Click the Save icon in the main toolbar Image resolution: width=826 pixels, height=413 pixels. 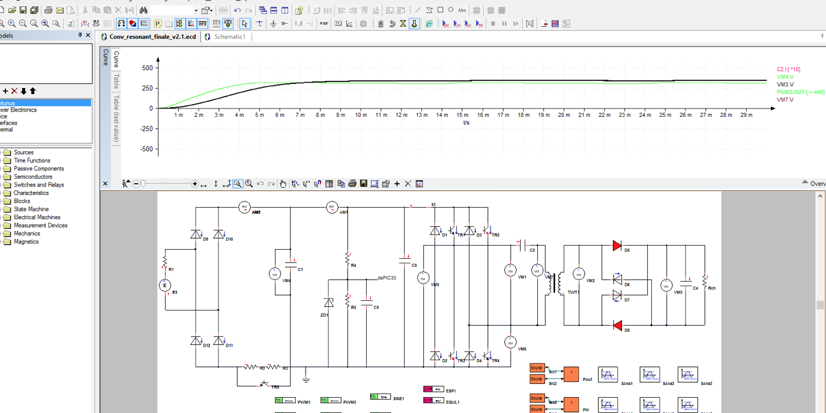click(23, 10)
